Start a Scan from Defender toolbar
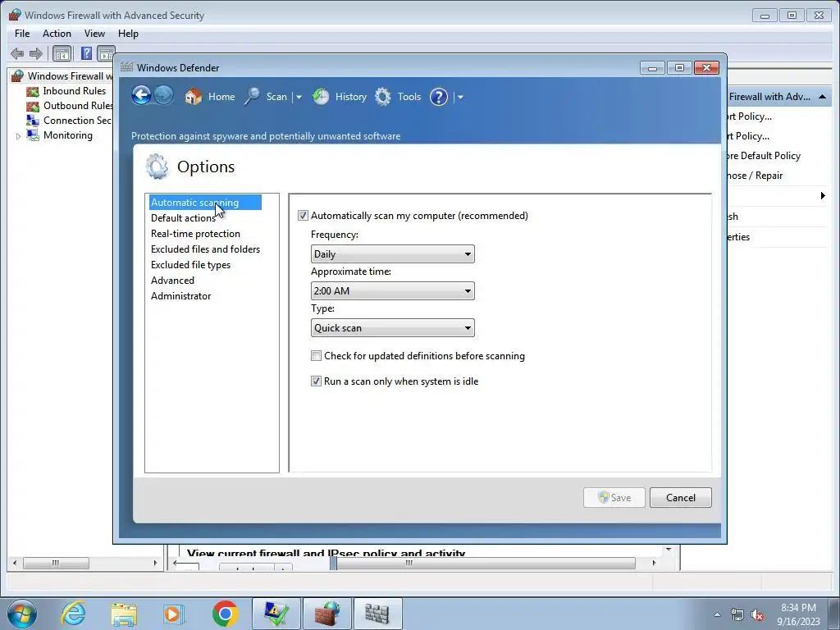The image size is (840, 630). [267, 97]
